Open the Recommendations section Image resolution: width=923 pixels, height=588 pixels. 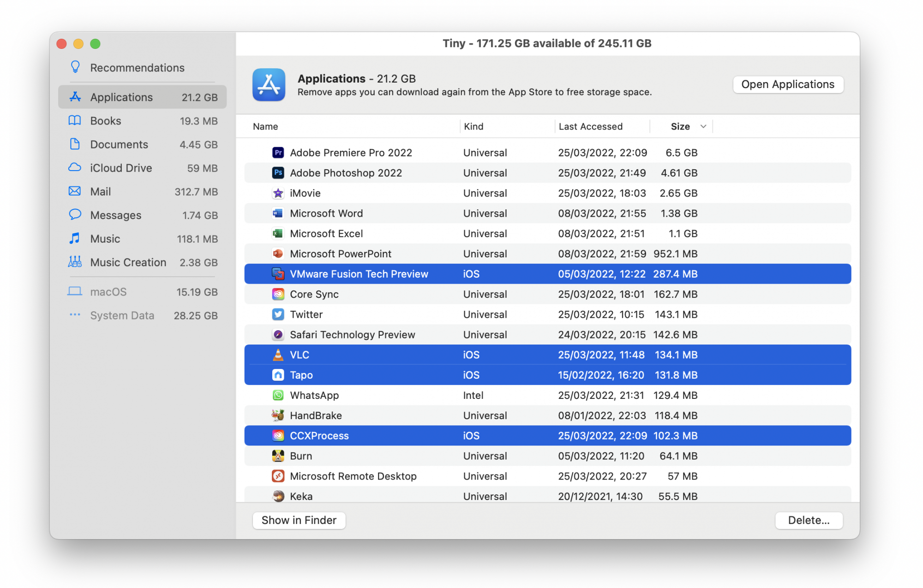click(142, 68)
